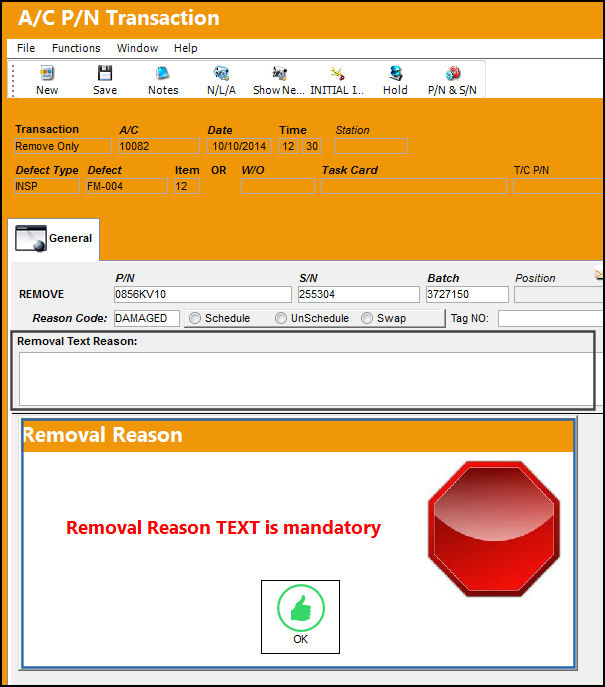
Task: Click the S/N field with 255304
Action: click(358, 294)
